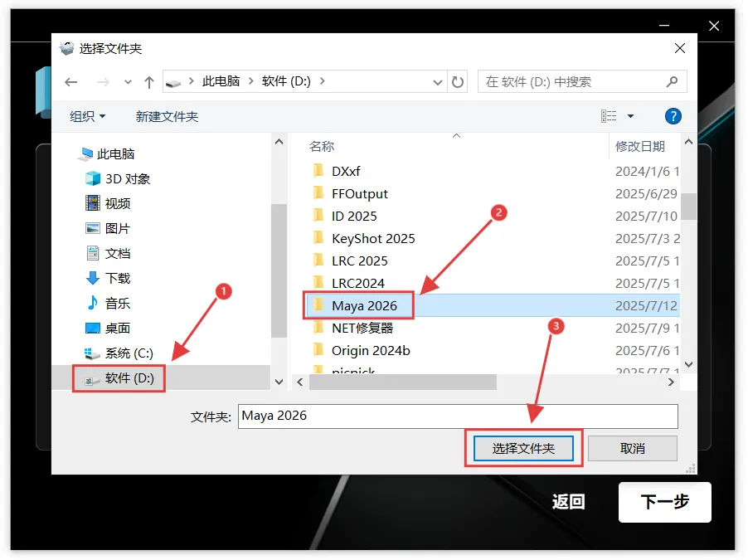748x560 pixels.
Task: Click the drive icon in address bar
Action: [x=173, y=83]
